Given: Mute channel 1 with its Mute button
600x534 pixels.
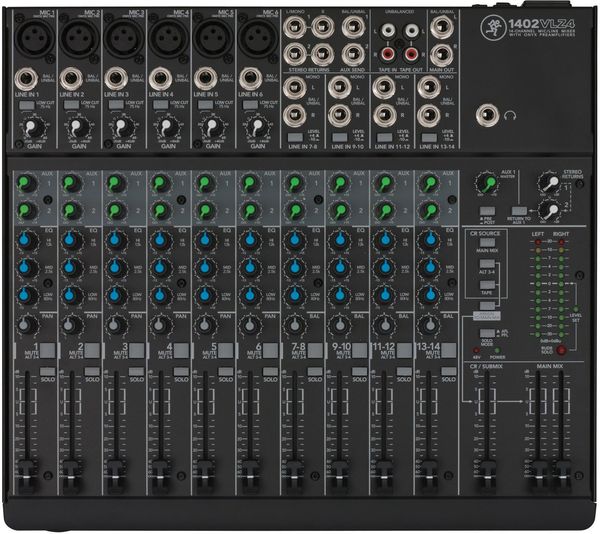Looking at the screenshot, I should [x=47, y=350].
